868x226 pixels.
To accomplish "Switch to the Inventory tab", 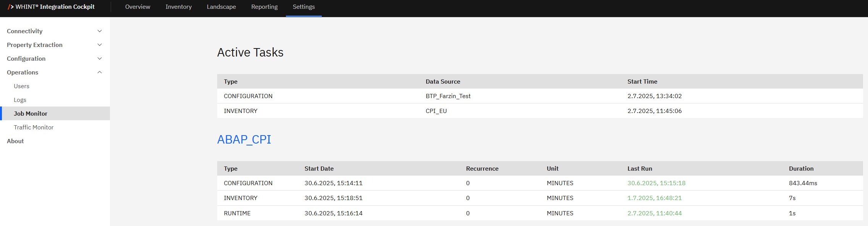I will point(178,7).
